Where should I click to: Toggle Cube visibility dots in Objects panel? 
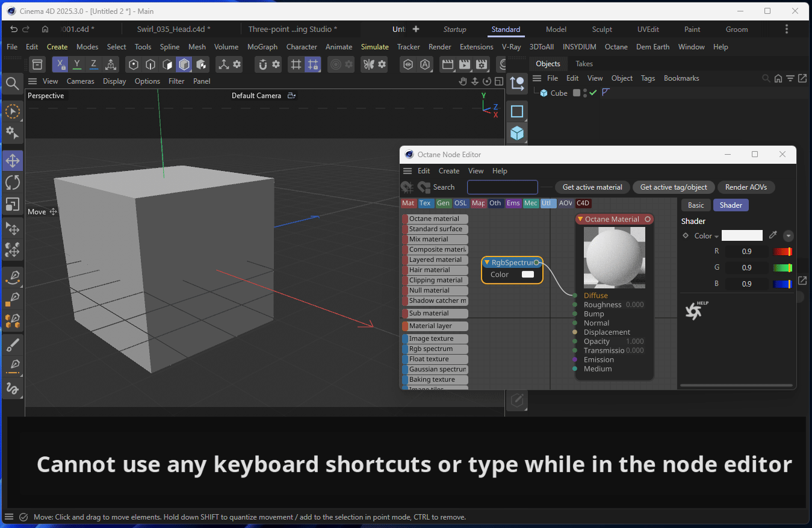[585, 93]
